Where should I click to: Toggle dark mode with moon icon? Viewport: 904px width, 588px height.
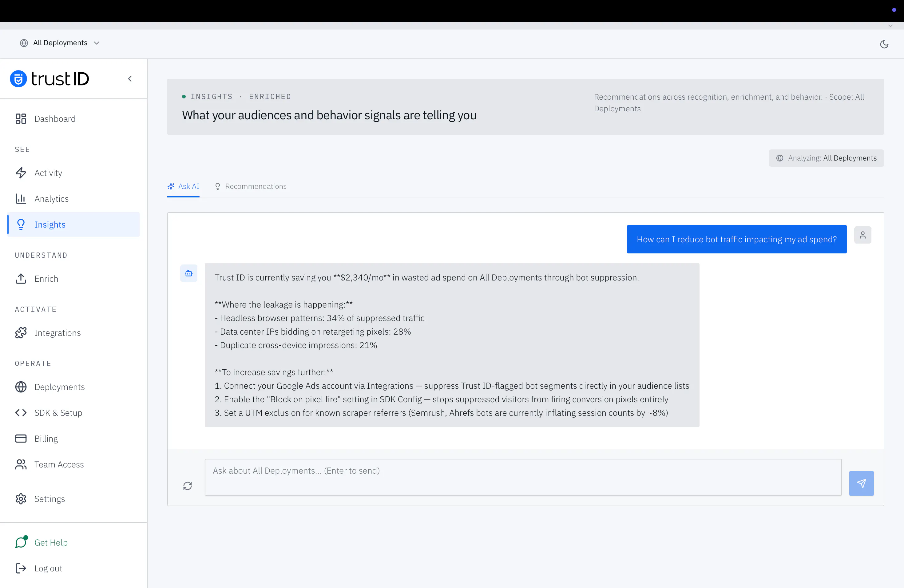click(x=884, y=44)
